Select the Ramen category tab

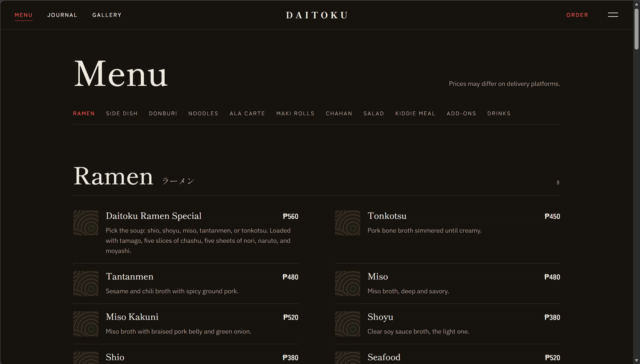[84, 113]
